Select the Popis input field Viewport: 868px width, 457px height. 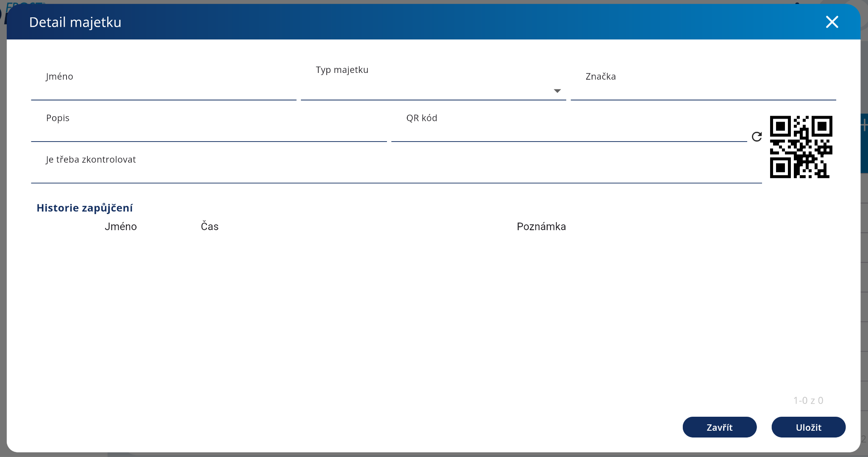209,131
